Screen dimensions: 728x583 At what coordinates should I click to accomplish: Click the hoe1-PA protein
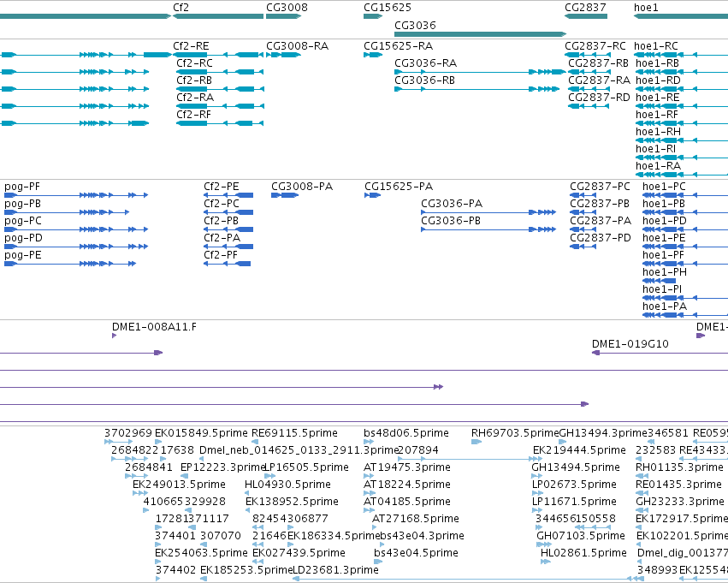click(685, 315)
